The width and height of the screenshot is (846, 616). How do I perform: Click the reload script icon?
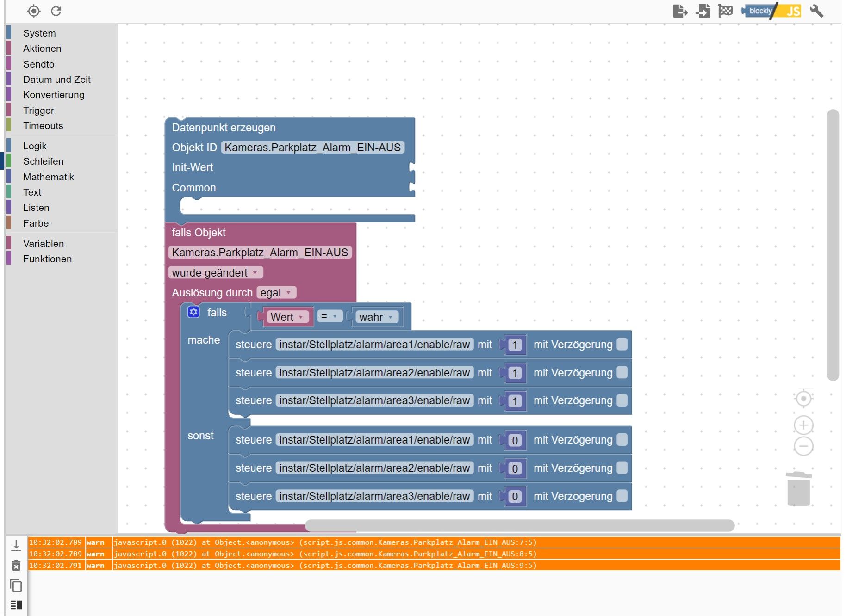[x=56, y=11]
